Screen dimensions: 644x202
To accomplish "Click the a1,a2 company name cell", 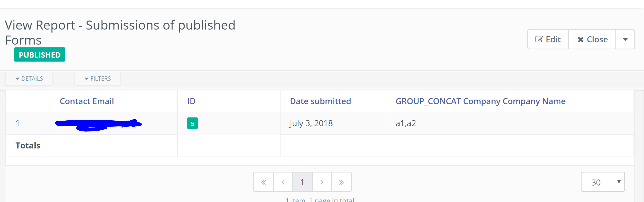I will (405, 123).
